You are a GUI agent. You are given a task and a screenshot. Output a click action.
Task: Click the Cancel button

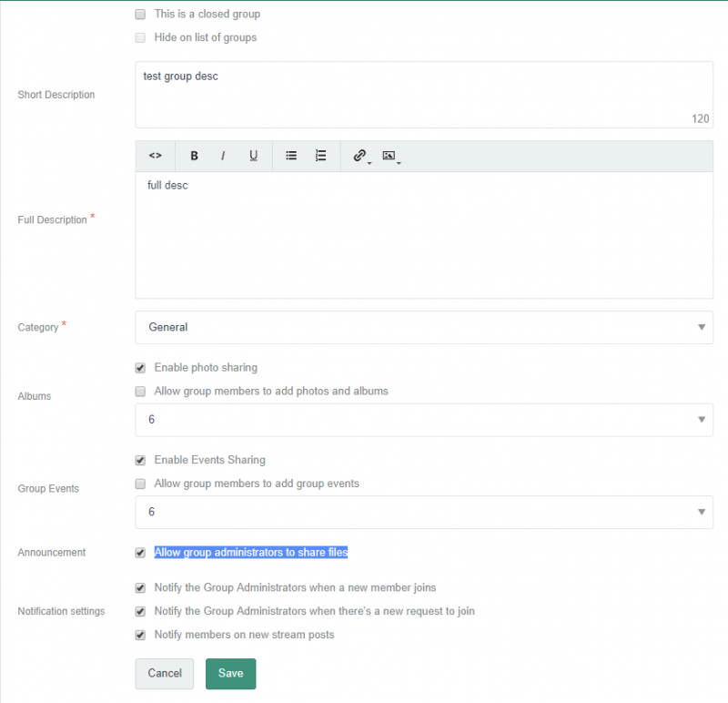coord(165,674)
